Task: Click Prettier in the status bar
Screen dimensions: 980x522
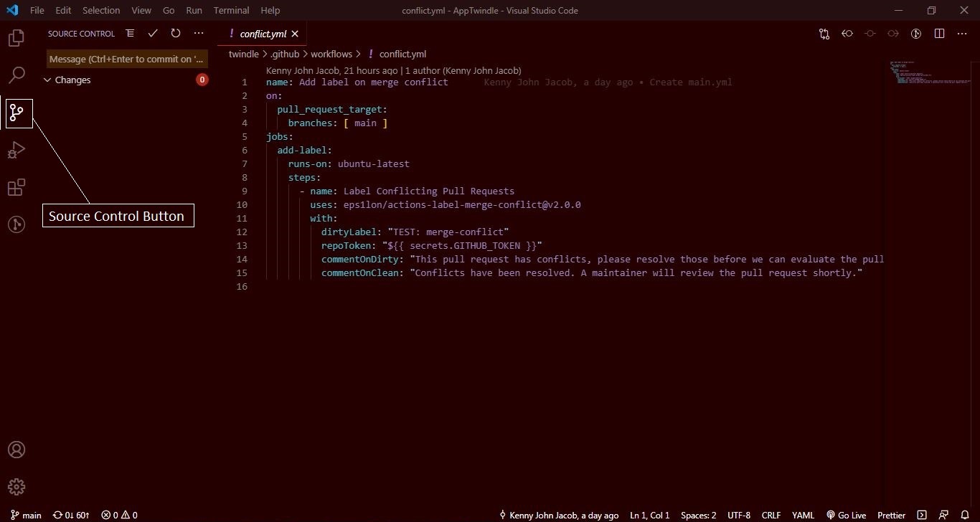Action: (x=891, y=515)
